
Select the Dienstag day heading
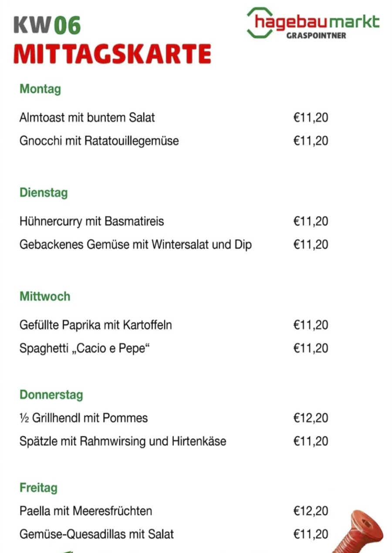44,192
